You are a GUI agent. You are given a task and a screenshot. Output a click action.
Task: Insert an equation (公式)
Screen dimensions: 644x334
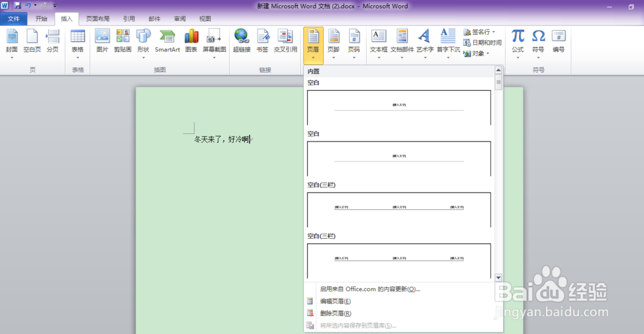[x=518, y=44]
